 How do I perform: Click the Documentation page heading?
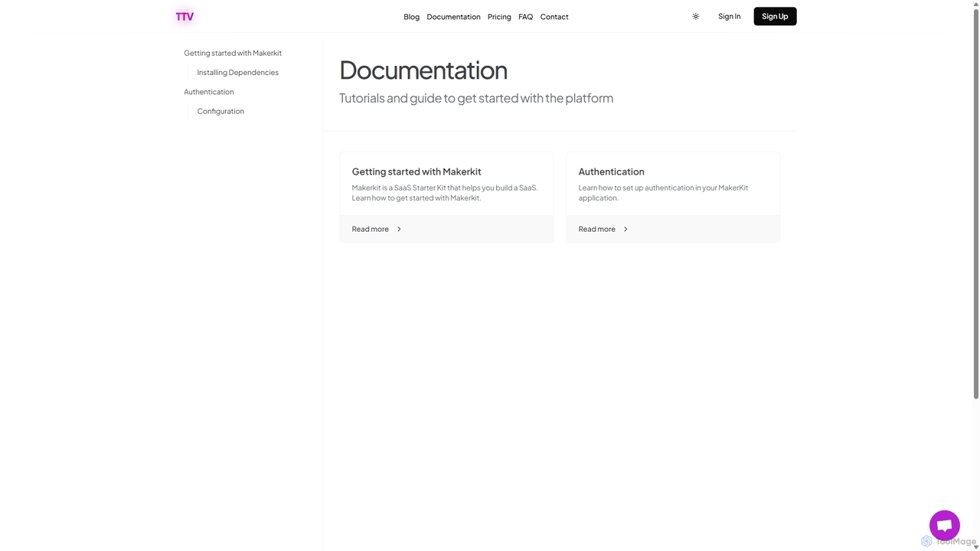[423, 70]
